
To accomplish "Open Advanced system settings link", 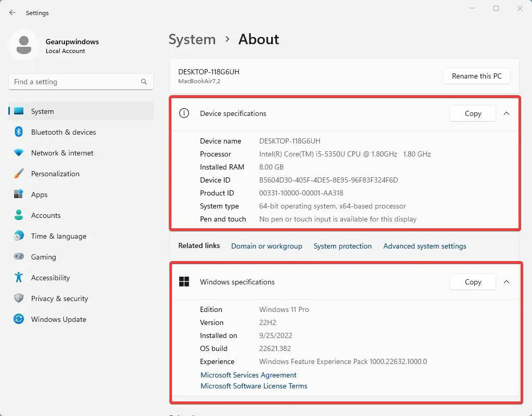I will click(x=425, y=246).
